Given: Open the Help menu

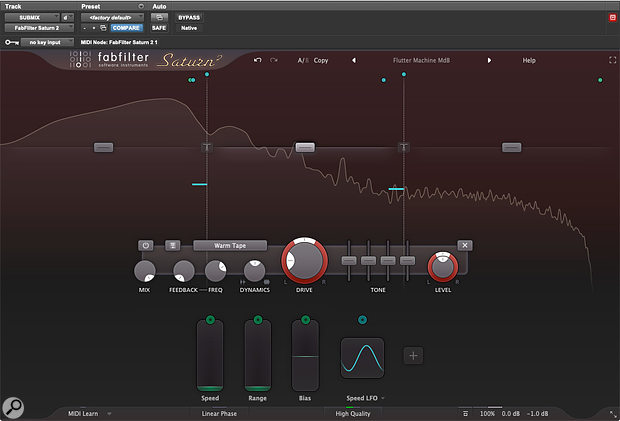Looking at the screenshot, I should click(x=529, y=60).
